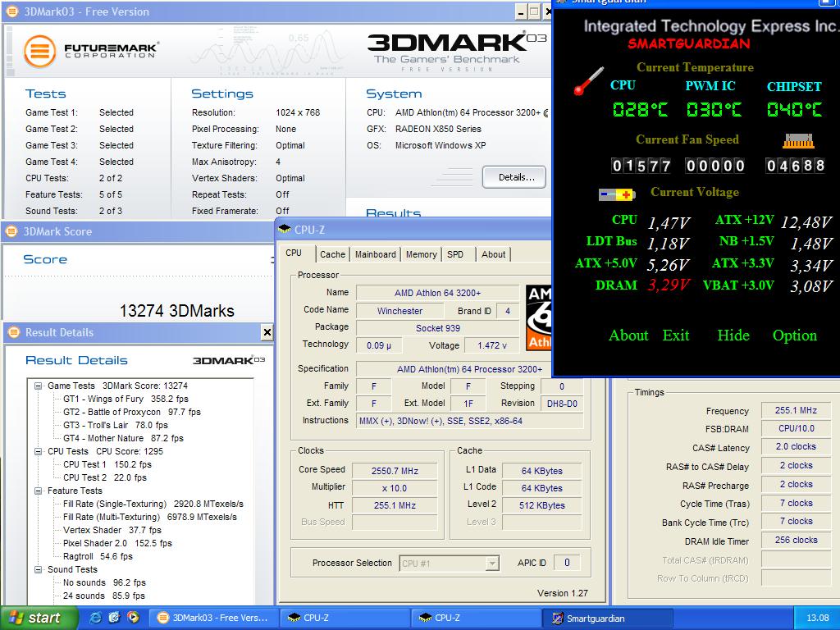Click the 13274 3DMarks score text
The height and width of the screenshot is (630, 840).
click(x=177, y=311)
